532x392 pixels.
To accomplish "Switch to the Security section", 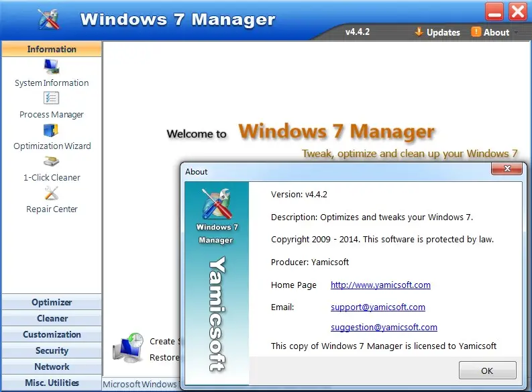I will point(52,350).
